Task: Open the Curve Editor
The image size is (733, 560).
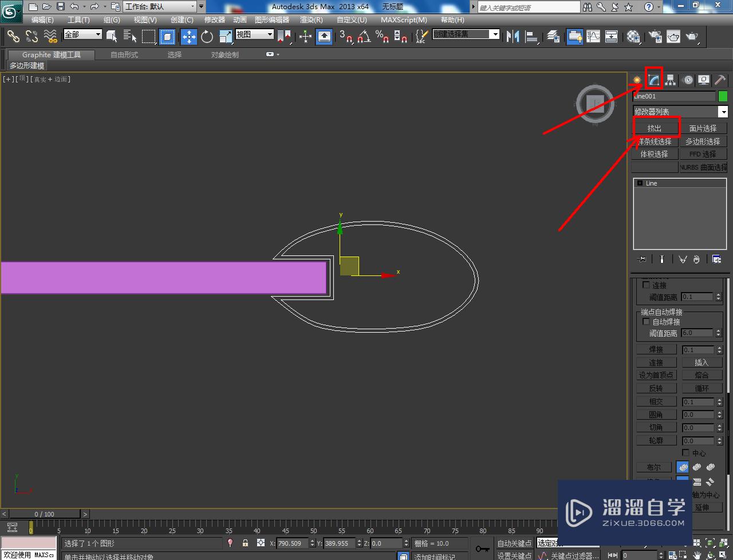Action: coord(593,37)
